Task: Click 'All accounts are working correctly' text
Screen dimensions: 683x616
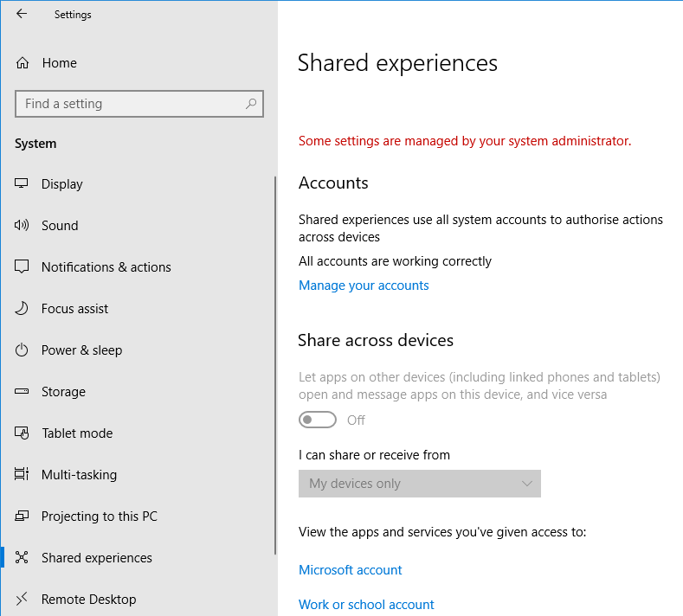Action: pyautogui.click(x=395, y=261)
